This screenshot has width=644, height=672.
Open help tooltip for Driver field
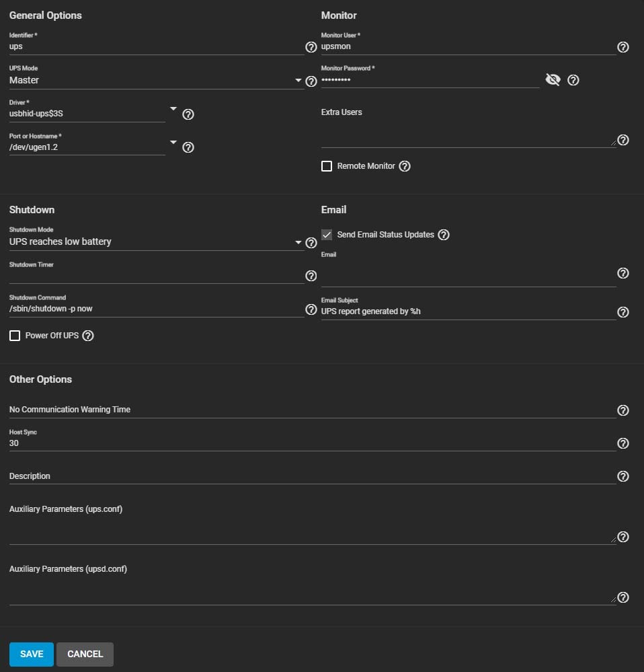click(x=188, y=114)
